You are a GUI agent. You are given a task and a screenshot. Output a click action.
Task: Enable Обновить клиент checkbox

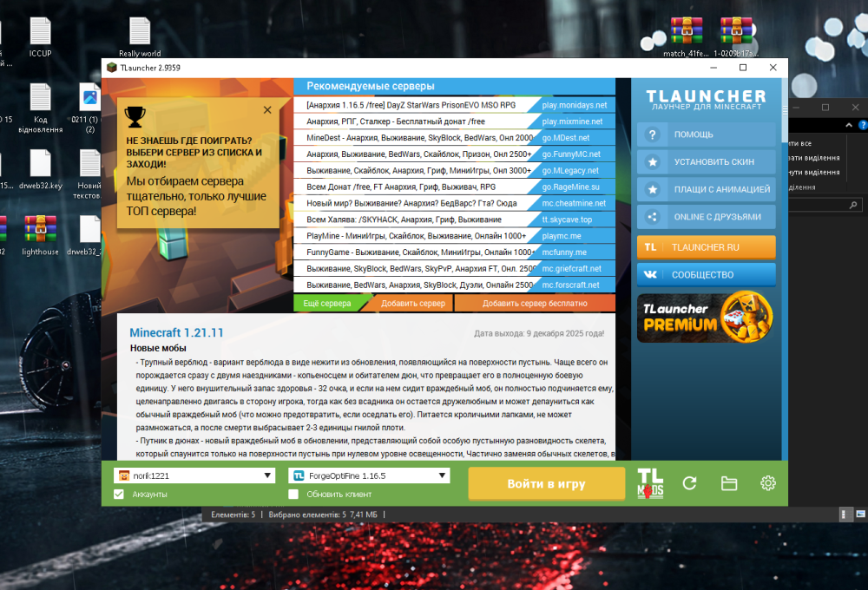click(293, 494)
